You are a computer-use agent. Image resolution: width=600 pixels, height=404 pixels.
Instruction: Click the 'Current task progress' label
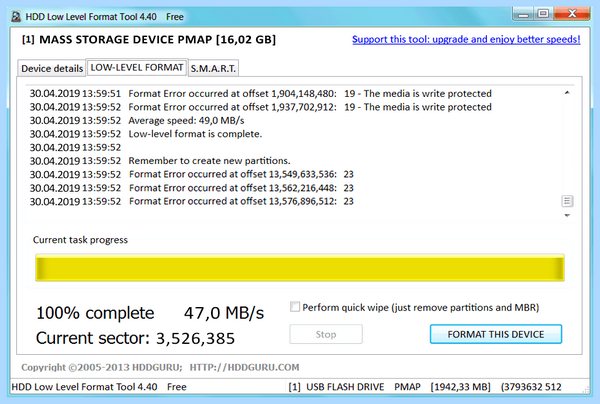tap(80, 240)
